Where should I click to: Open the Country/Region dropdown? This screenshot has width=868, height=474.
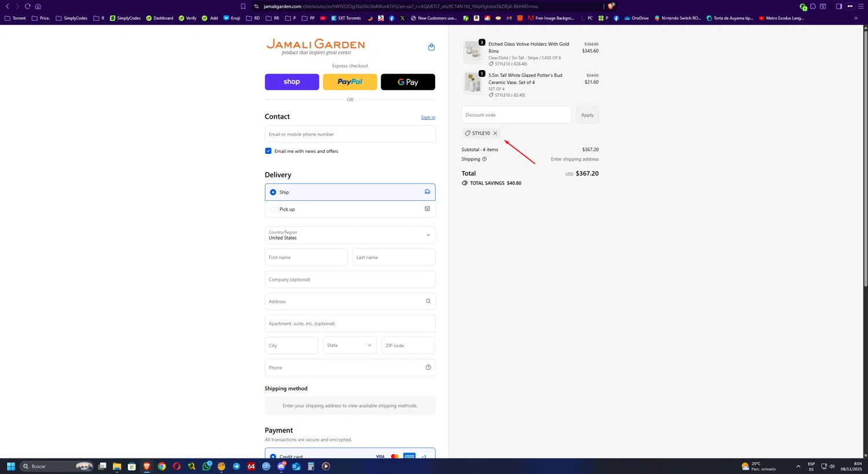click(x=350, y=235)
